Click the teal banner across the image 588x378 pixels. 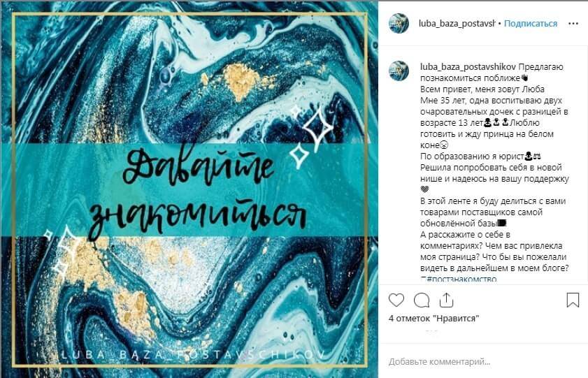tap(189, 190)
